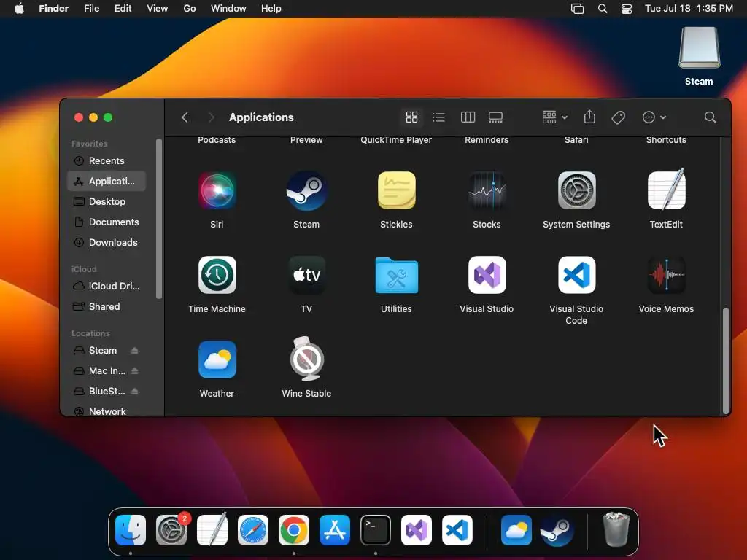Open Safari from the Dock
Viewport: 747px width, 560px height.
click(x=253, y=530)
